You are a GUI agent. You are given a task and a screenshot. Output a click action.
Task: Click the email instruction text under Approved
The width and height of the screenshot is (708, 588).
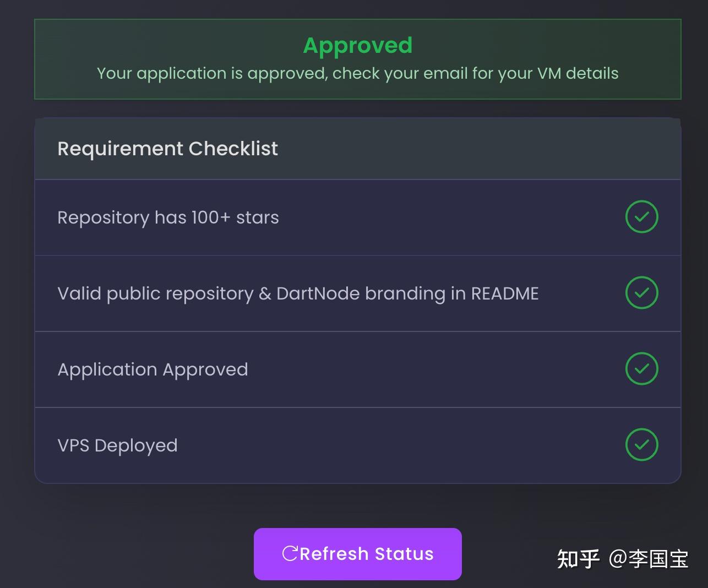357,73
